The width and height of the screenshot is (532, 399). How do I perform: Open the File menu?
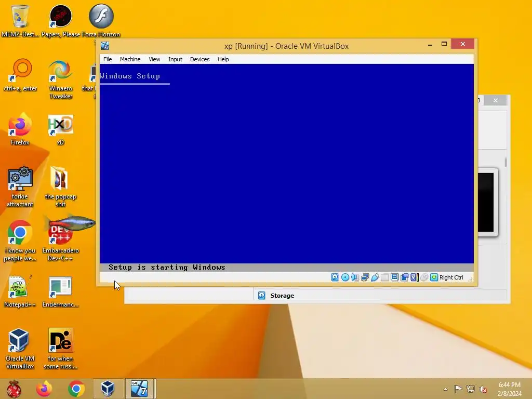pyautogui.click(x=108, y=59)
